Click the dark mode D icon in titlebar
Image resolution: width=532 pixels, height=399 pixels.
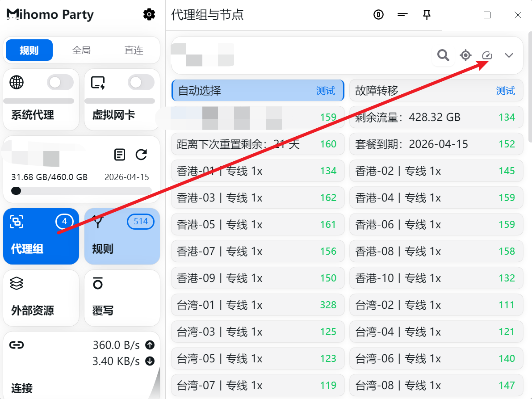click(378, 15)
